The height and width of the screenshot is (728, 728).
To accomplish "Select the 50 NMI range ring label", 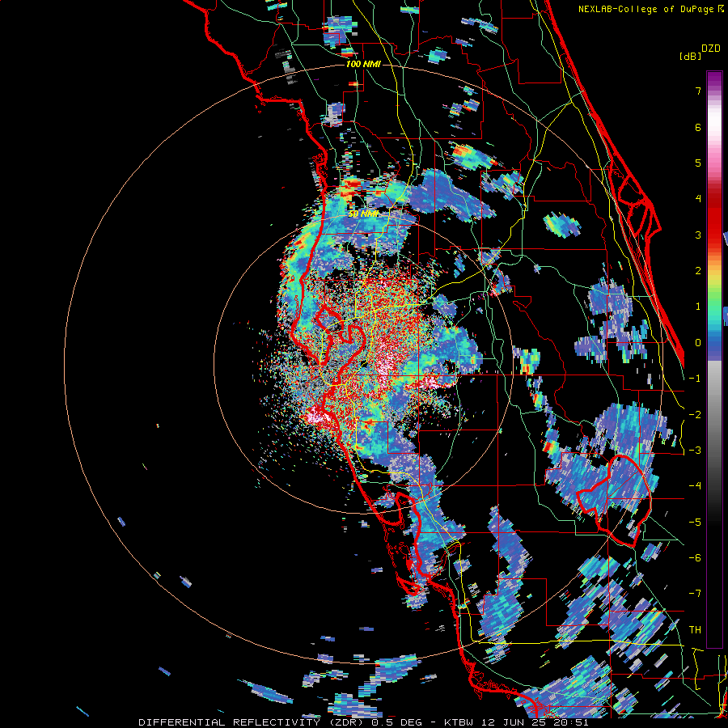I will pyautogui.click(x=363, y=214).
